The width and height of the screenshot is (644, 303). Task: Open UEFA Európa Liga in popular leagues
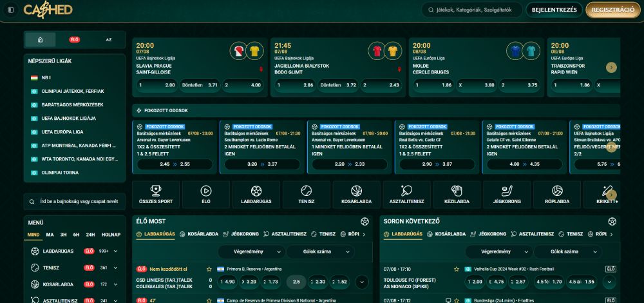[64, 132]
